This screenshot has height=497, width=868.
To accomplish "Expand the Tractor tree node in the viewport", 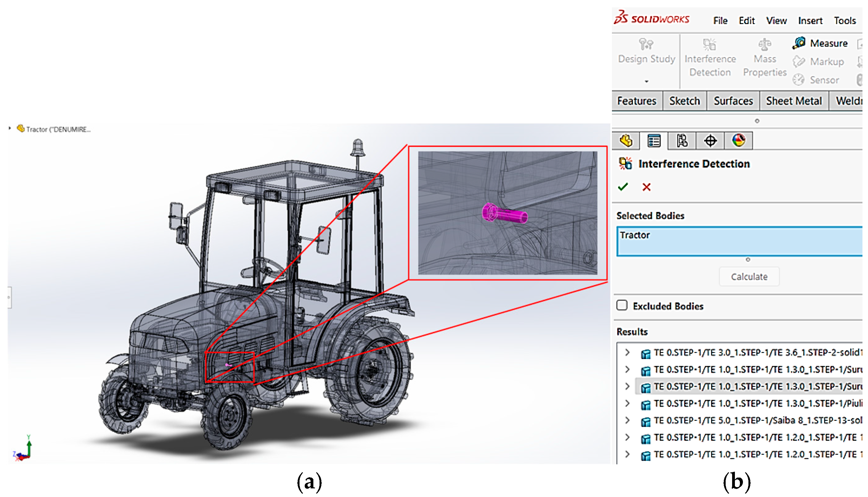I will coord(10,129).
